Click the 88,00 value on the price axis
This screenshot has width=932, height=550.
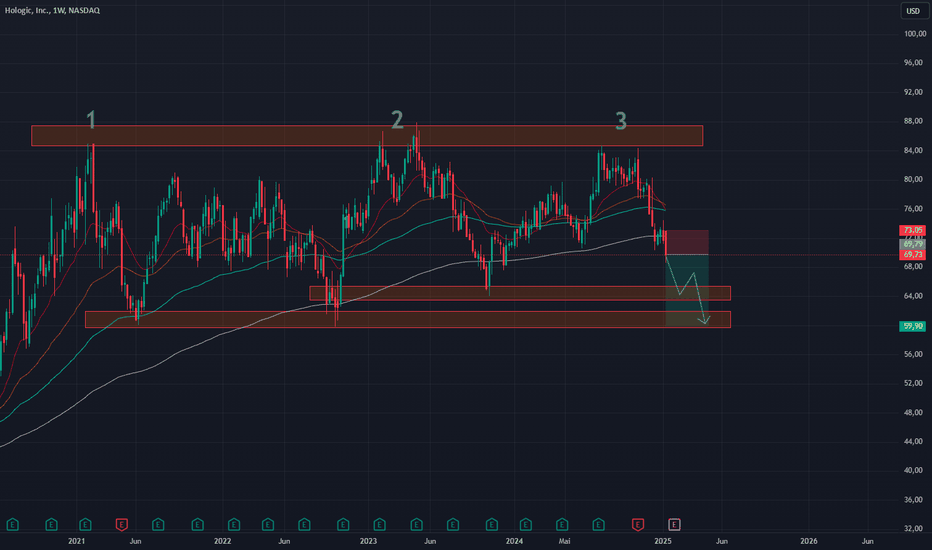(x=913, y=121)
